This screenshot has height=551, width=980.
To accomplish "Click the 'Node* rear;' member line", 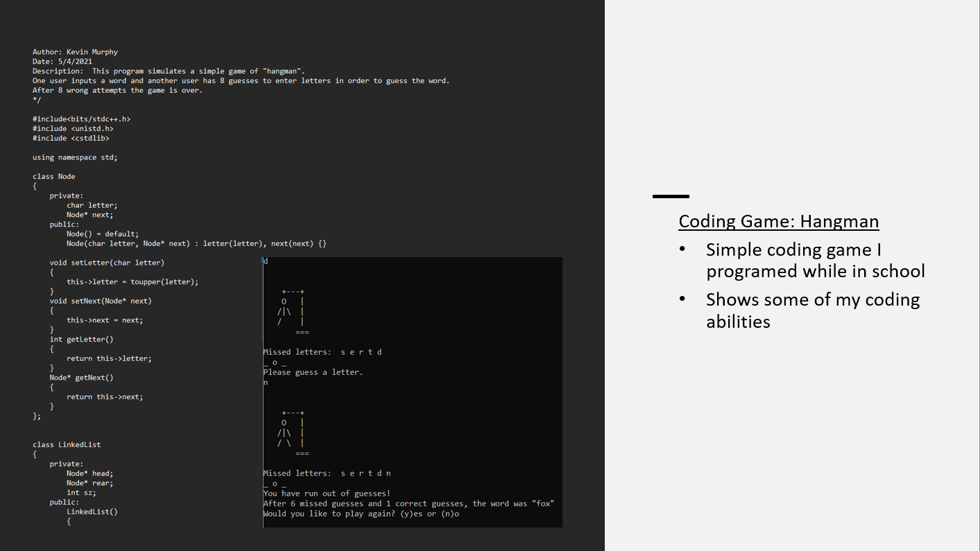I will pyautogui.click(x=90, y=483).
